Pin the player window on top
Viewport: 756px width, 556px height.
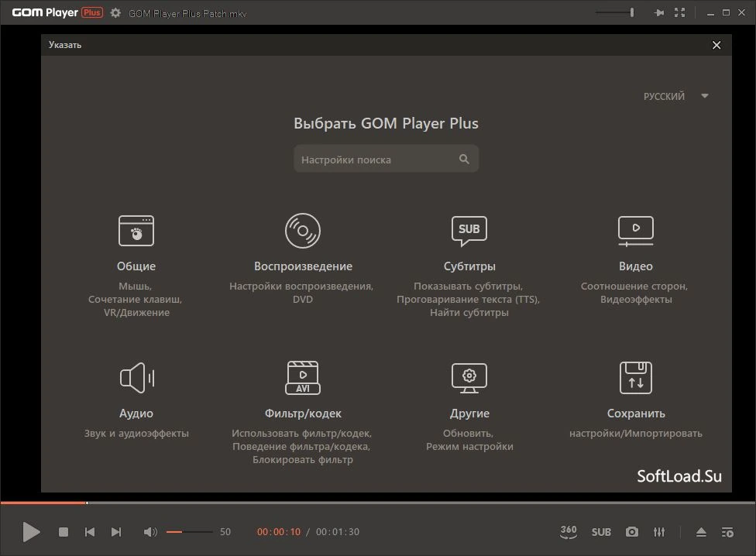(x=658, y=12)
